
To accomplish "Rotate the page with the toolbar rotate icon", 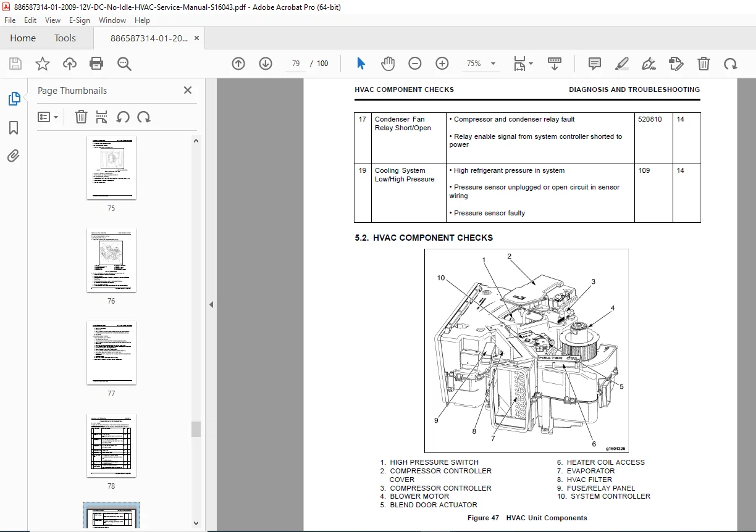I will click(x=731, y=64).
